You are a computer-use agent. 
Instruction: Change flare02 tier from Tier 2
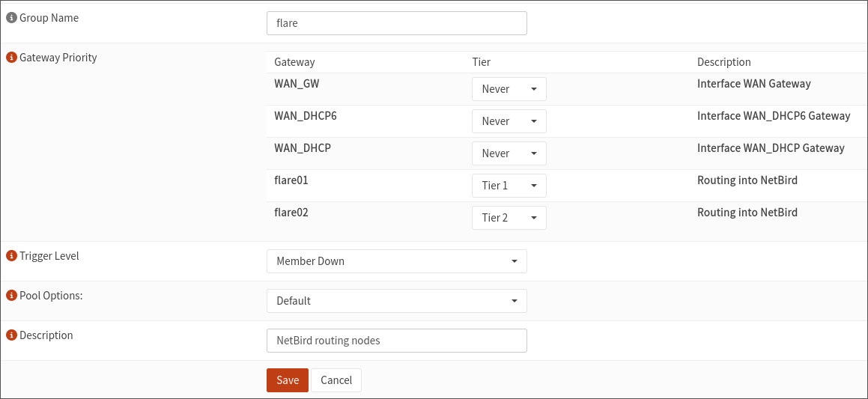click(509, 218)
